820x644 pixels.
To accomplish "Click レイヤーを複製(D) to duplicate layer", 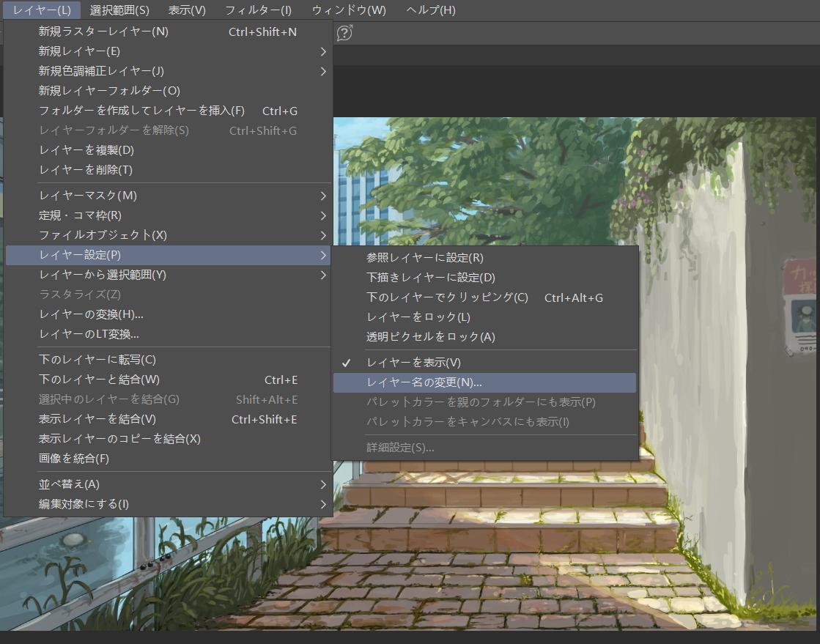I will click(x=86, y=150).
